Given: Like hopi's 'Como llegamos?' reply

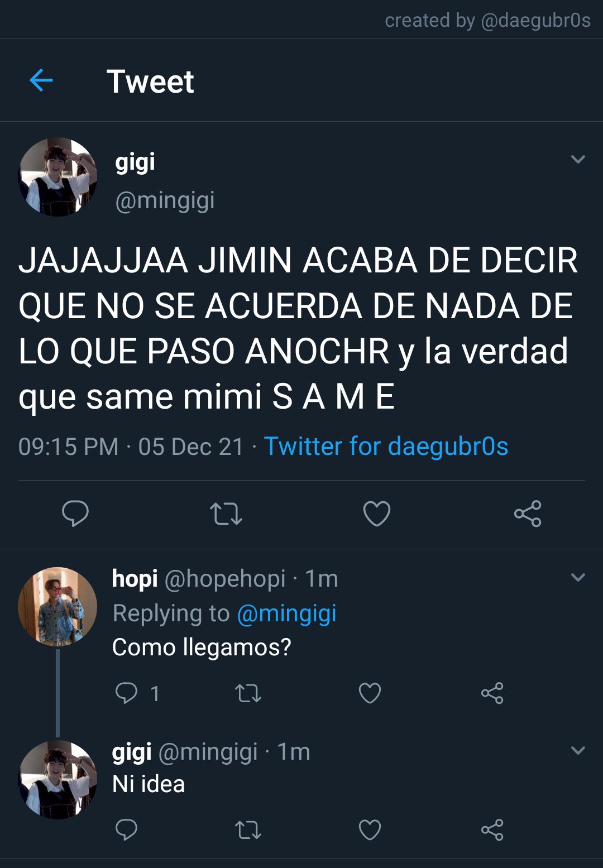Looking at the screenshot, I should point(370,693).
